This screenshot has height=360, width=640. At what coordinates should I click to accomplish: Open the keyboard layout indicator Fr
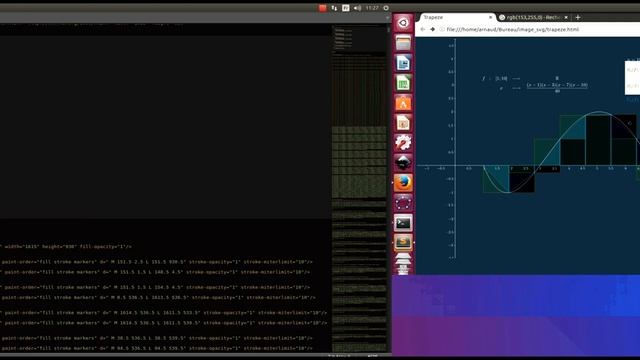pyautogui.click(x=346, y=8)
